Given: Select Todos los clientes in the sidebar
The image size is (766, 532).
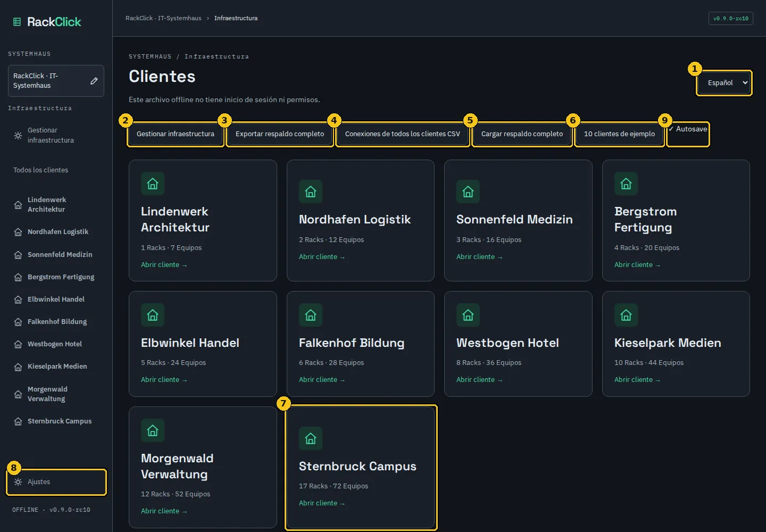Looking at the screenshot, I should point(41,170).
